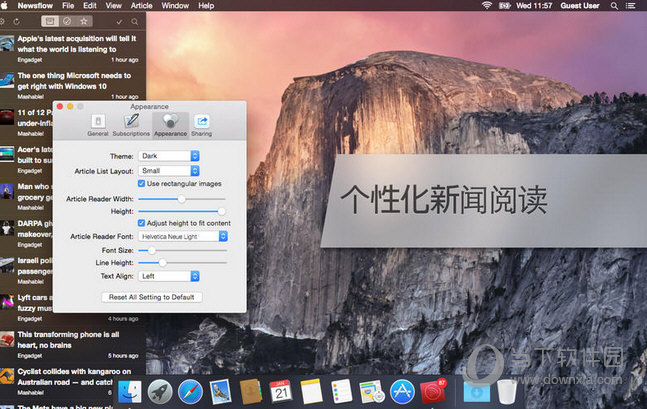
Task: Open Spotlight search in menu bar
Action: pos(614,6)
